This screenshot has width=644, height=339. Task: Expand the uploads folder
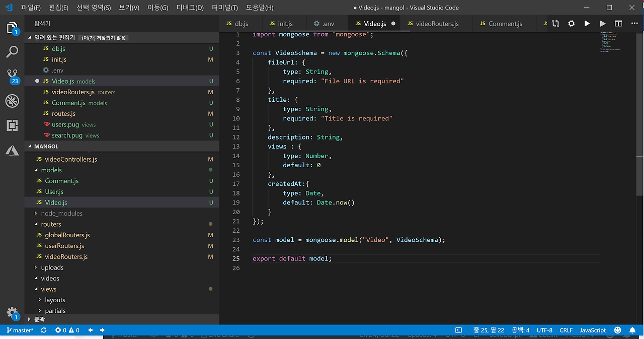[52, 267]
